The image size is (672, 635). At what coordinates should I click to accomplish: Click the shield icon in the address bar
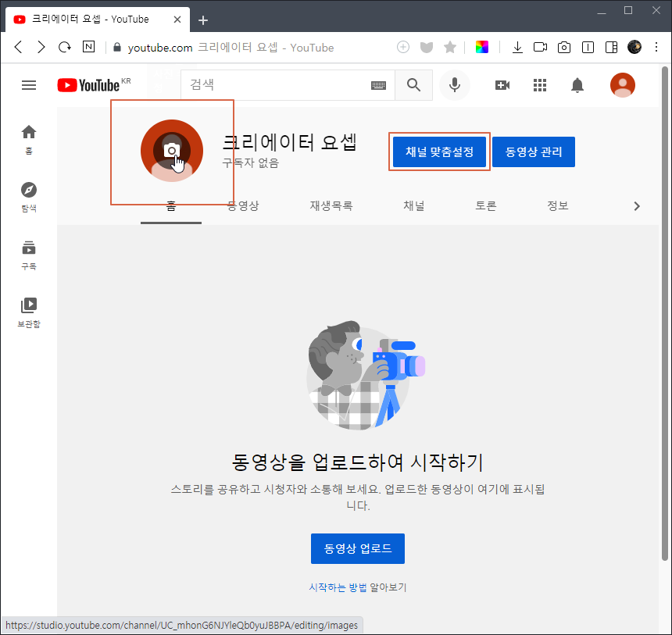click(427, 47)
